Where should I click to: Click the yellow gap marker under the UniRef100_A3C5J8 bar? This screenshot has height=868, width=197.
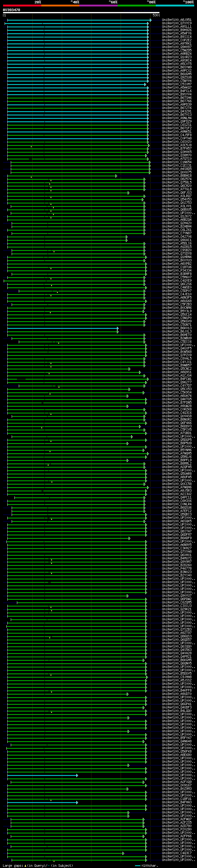point(31,147)
